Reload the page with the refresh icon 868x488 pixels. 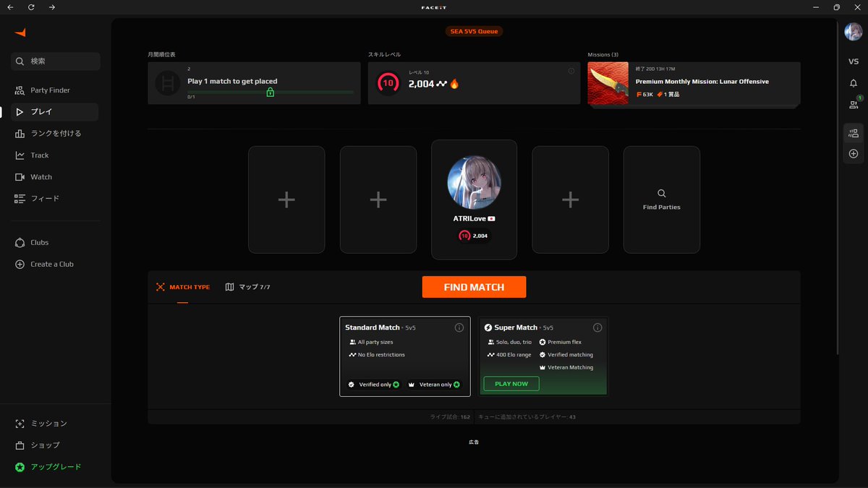click(x=31, y=7)
